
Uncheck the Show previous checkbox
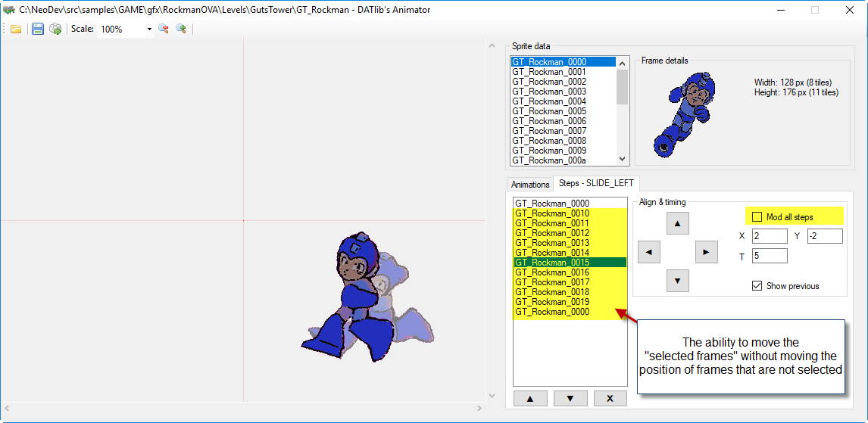pyautogui.click(x=757, y=286)
